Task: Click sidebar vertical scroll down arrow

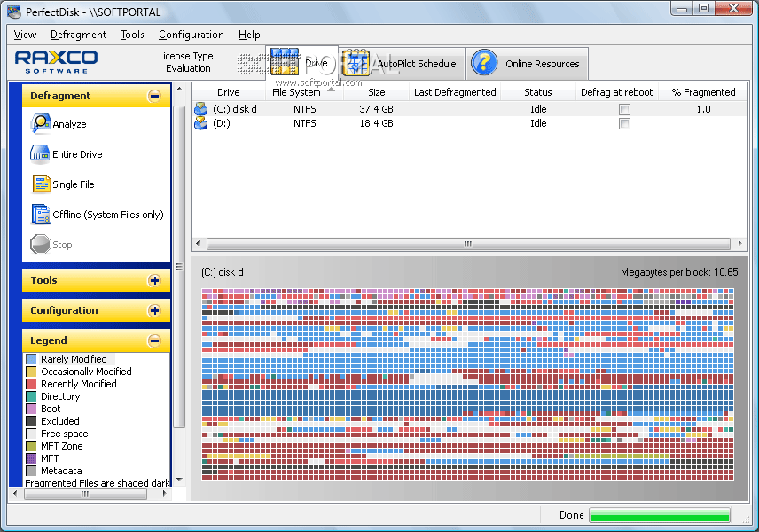Action: click(179, 480)
